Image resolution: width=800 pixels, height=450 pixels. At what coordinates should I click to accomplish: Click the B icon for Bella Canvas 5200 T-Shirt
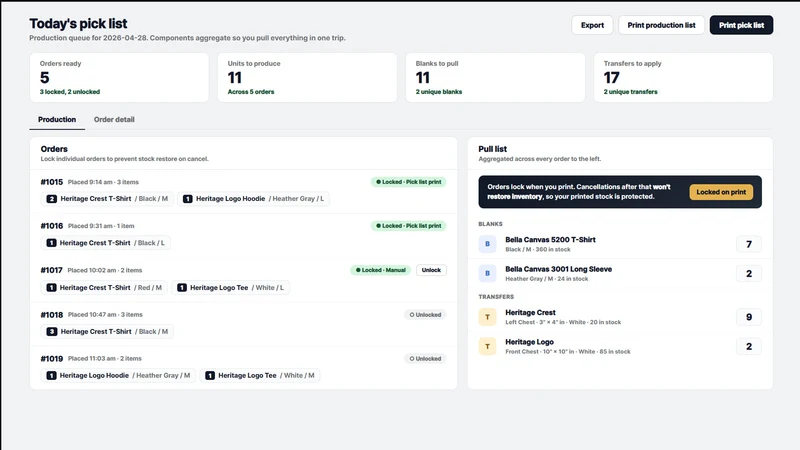point(487,244)
